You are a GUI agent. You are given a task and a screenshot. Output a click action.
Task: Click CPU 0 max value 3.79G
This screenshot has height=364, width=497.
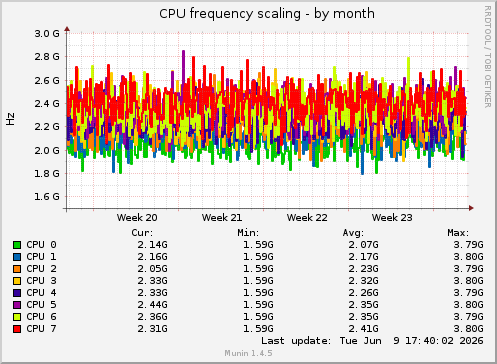[x=468, y=245]
